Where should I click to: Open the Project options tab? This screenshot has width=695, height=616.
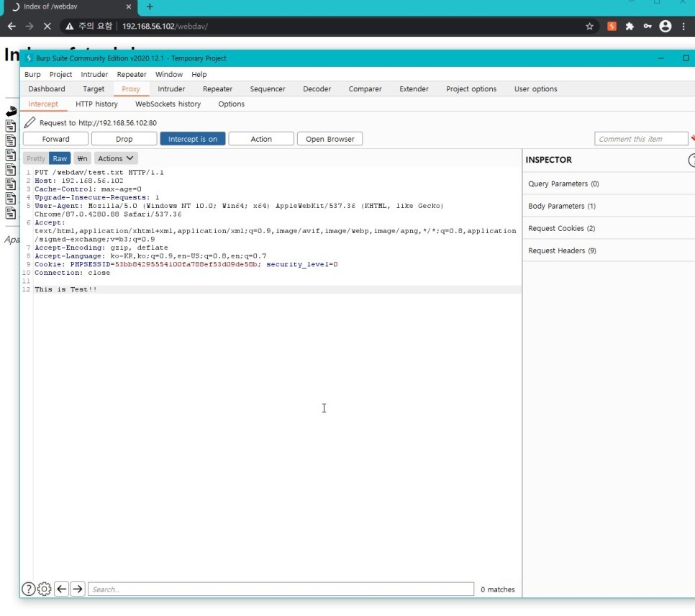coord(471,89)
